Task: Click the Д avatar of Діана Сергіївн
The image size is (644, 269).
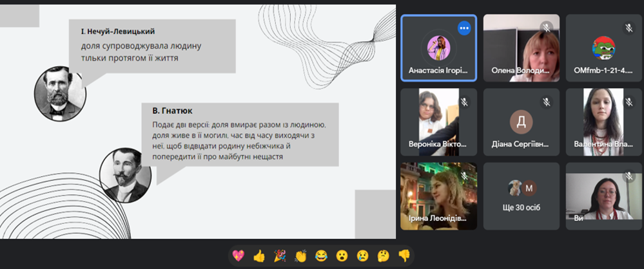Action: [522, 122]
